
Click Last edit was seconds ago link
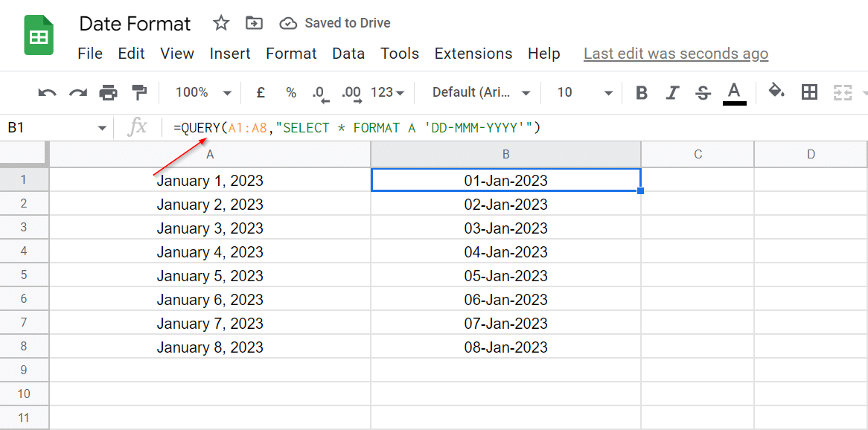tap(676, 54)
